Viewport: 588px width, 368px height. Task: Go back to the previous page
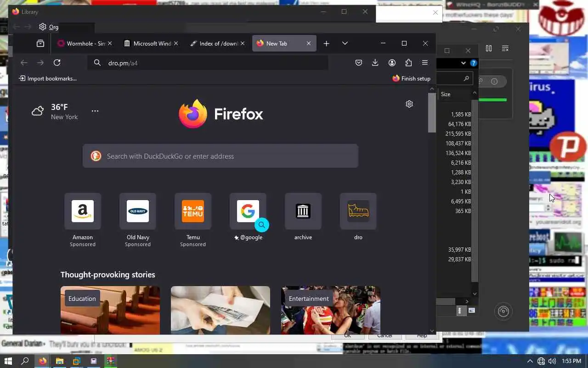point(24,63)
